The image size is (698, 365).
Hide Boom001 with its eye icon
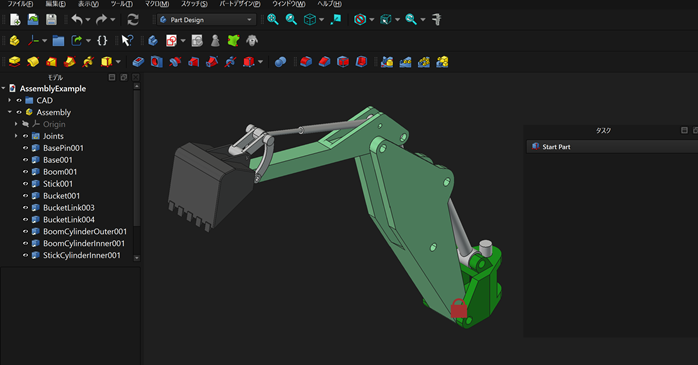tap(25, 172)
